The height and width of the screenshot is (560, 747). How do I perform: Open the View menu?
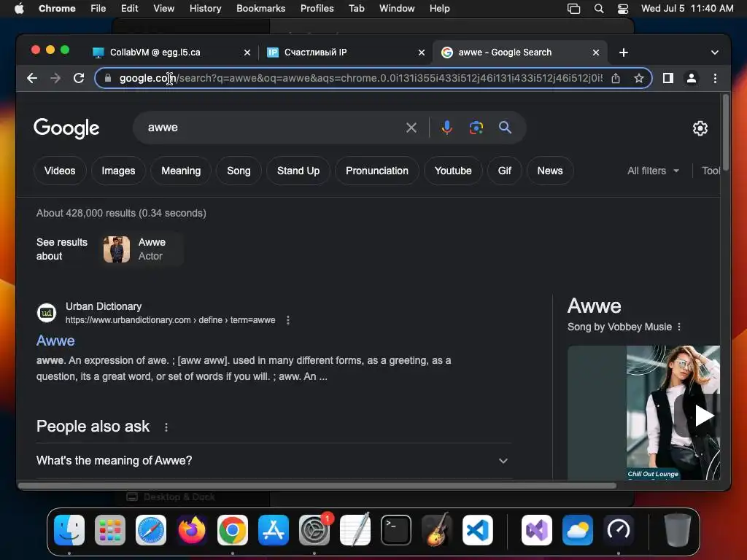(x=164, y=9)
